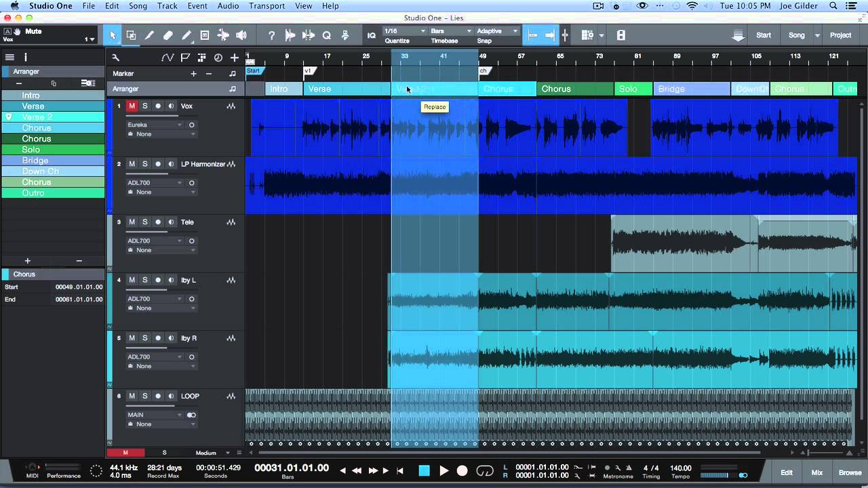Select the Range tool
The height and width of the screenshot is (488, 868).
[x=131, y=35]
